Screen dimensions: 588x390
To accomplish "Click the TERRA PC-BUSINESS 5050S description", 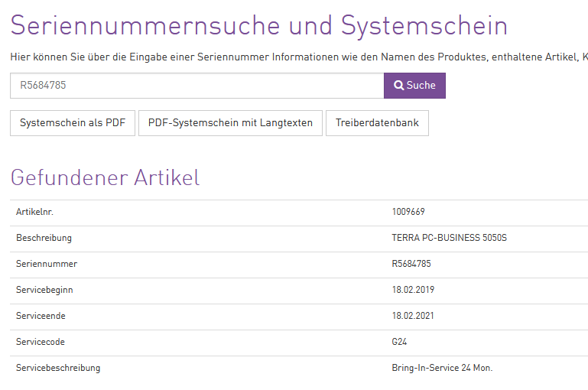I will [x=449, y=238].
